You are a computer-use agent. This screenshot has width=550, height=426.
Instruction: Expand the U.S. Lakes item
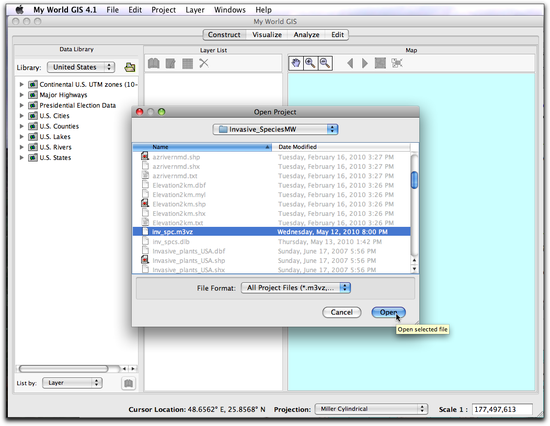(x=21, y=137)
